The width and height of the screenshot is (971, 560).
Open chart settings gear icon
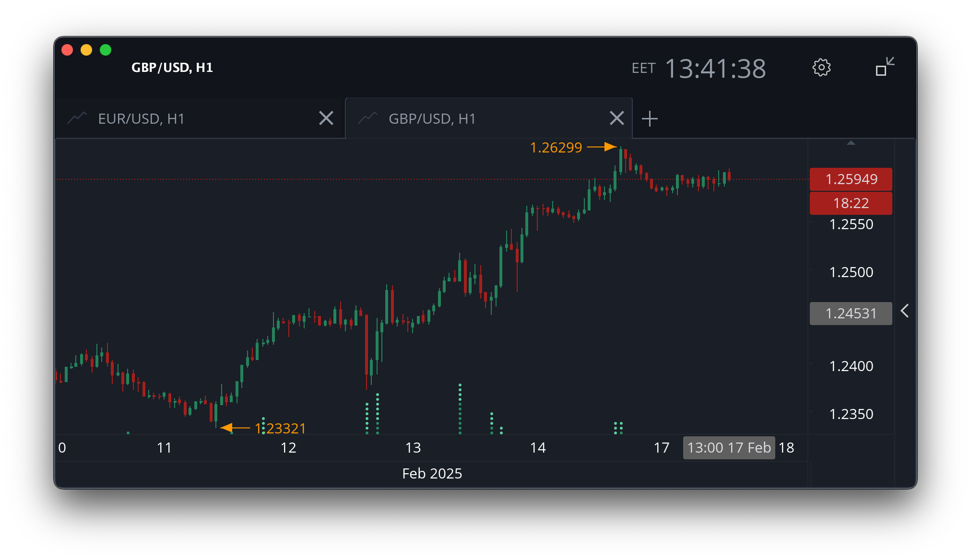[821, 68]
